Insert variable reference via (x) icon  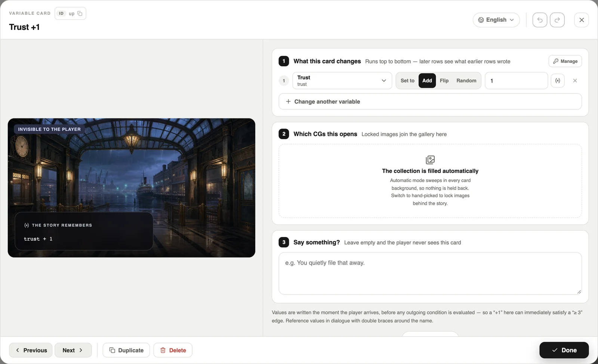[x=558, y=81]
